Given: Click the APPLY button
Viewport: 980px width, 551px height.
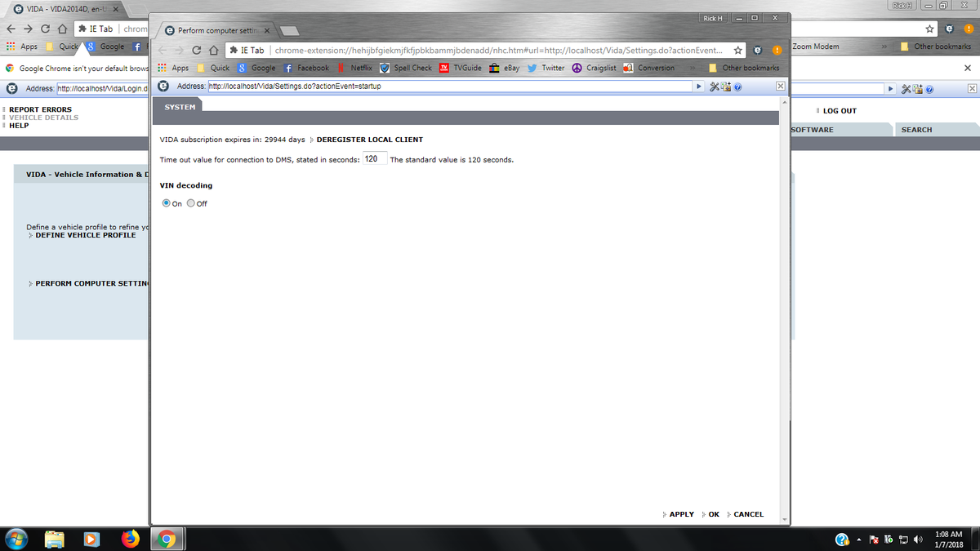Looking at the screenshot, I should pos(680,514).
